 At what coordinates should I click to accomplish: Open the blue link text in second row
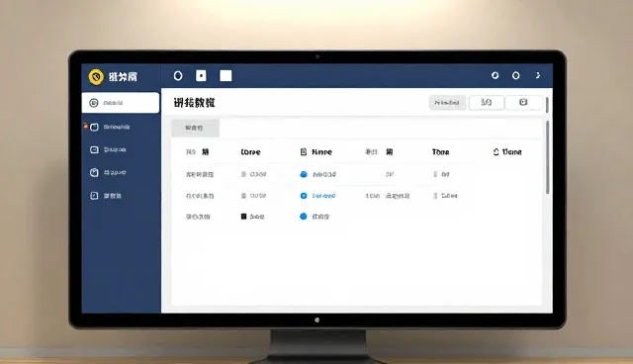pyautogui.click(x=323, y=196)
